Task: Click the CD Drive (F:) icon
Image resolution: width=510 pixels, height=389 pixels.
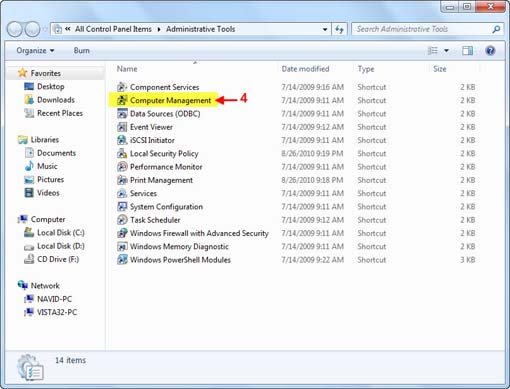Action: [29, 259]
